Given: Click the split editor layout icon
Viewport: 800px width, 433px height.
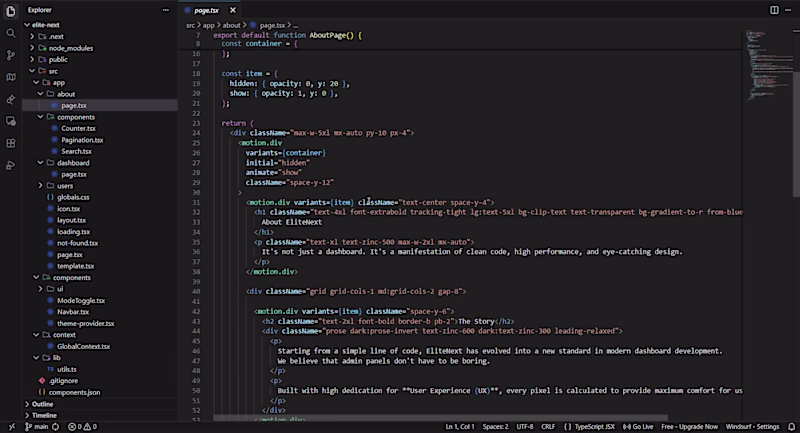Looking at the screenshot, I should tap(774, 10).
